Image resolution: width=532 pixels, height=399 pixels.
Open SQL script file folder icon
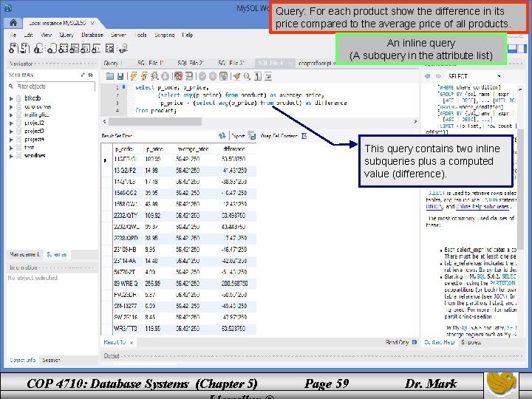point(109,76)
